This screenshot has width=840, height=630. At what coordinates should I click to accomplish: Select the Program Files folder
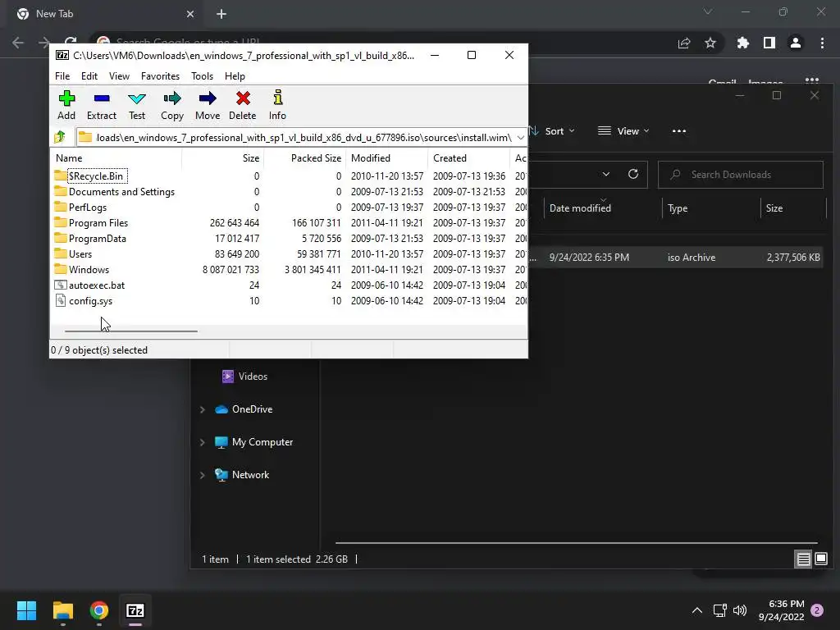click(290, 223)
